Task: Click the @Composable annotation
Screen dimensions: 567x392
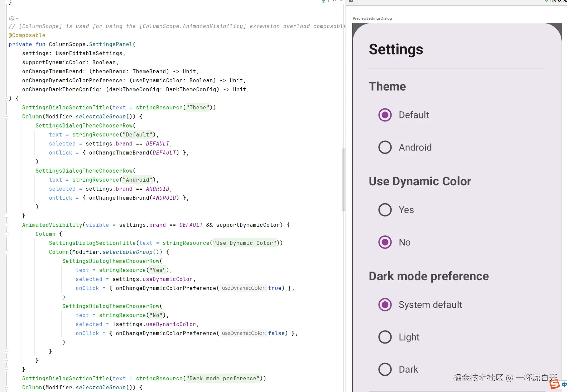Action: (27, 35)
